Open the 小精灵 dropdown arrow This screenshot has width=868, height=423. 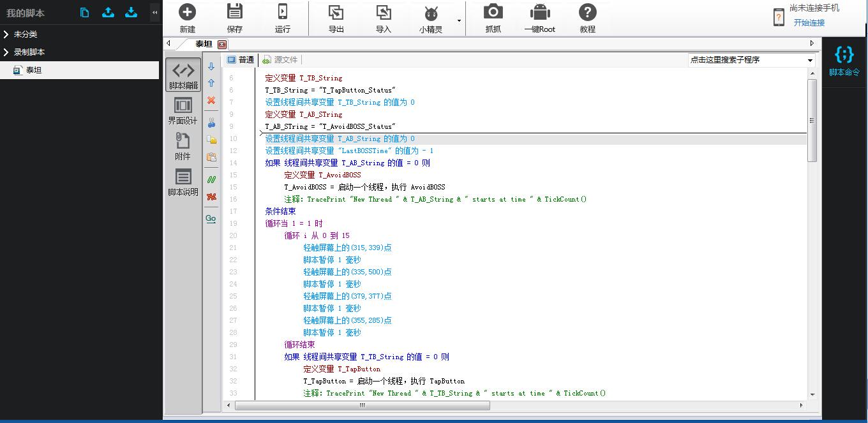tap(459, 20)
